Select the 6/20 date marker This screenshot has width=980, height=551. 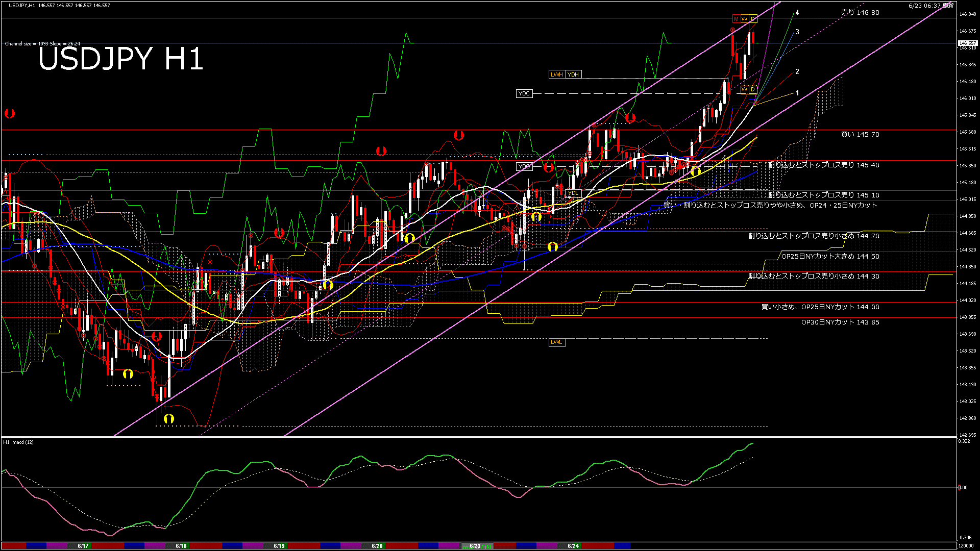tap(377, 546)
